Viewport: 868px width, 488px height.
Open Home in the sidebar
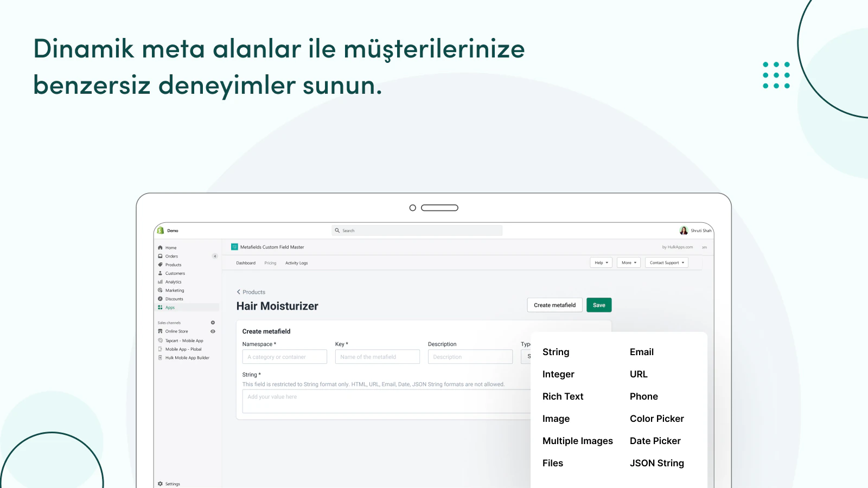(x=171, y=248)
